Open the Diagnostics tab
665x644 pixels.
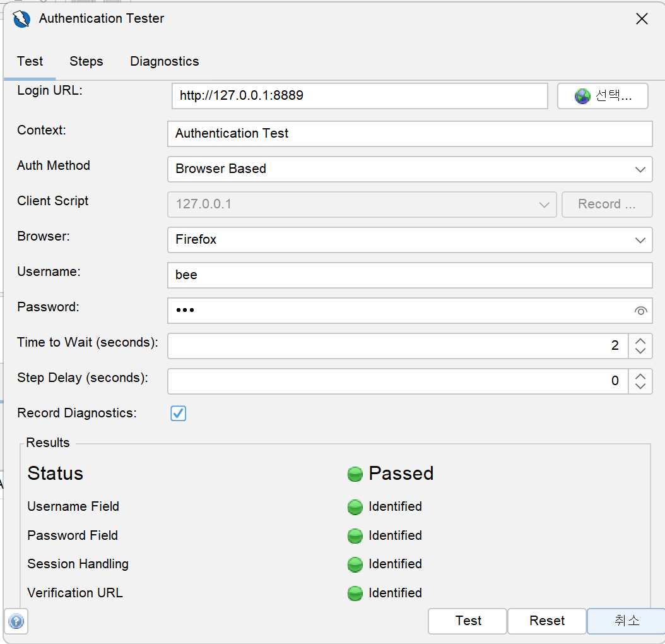click(x=164, y=61)
